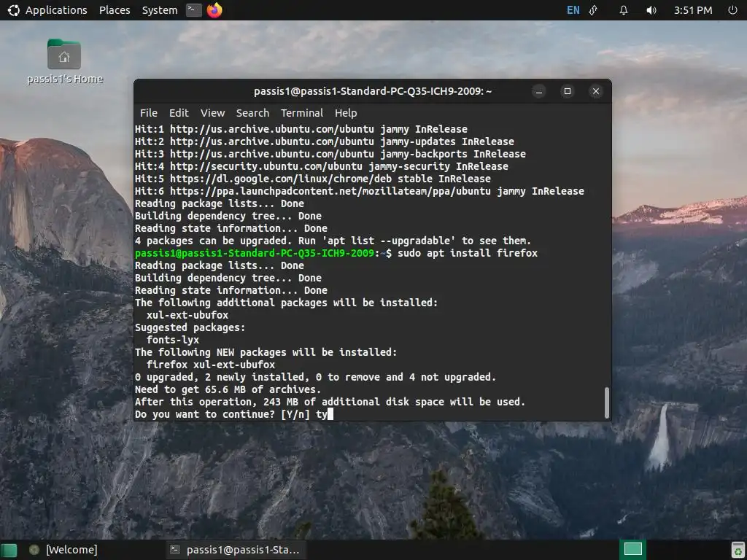The height and width of the screenshot is (560, 747).
Task: Minimize the terminal window
Action: 539,91
